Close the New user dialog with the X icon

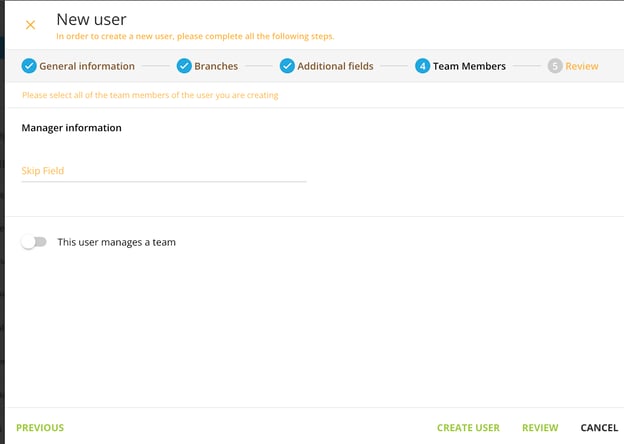30,24
